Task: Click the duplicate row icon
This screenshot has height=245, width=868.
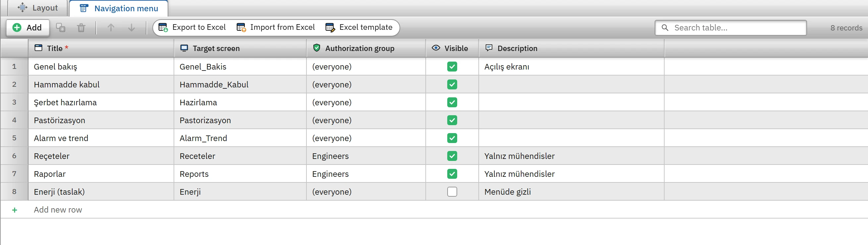Action: (x=61, y=27)
